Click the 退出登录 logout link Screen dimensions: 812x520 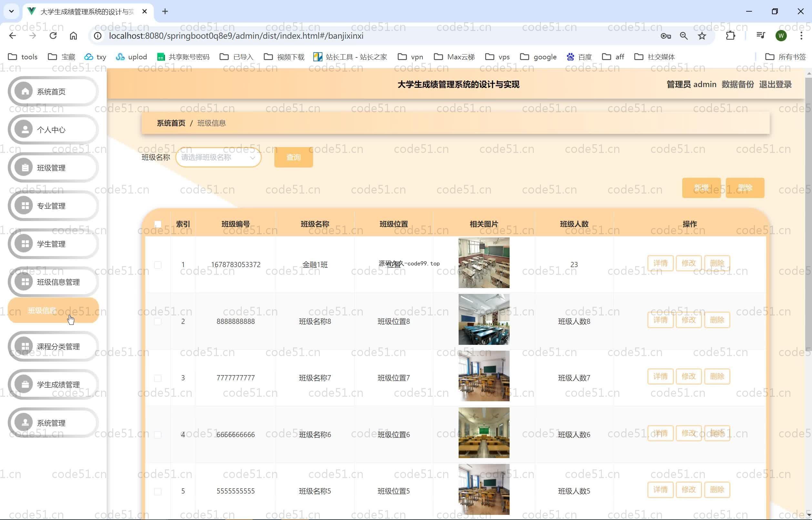coord(775,85)
